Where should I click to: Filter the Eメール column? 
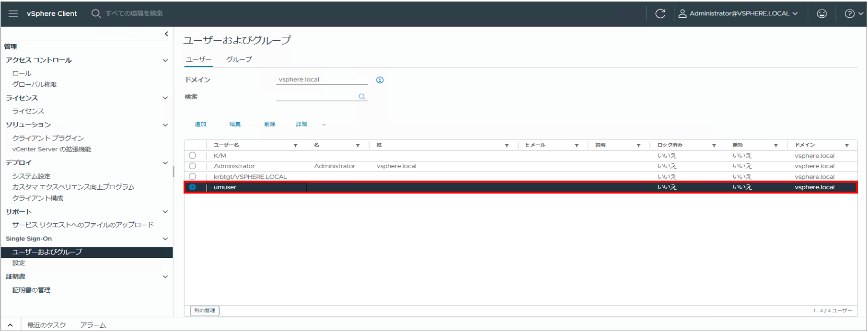(x=577, y=145)
